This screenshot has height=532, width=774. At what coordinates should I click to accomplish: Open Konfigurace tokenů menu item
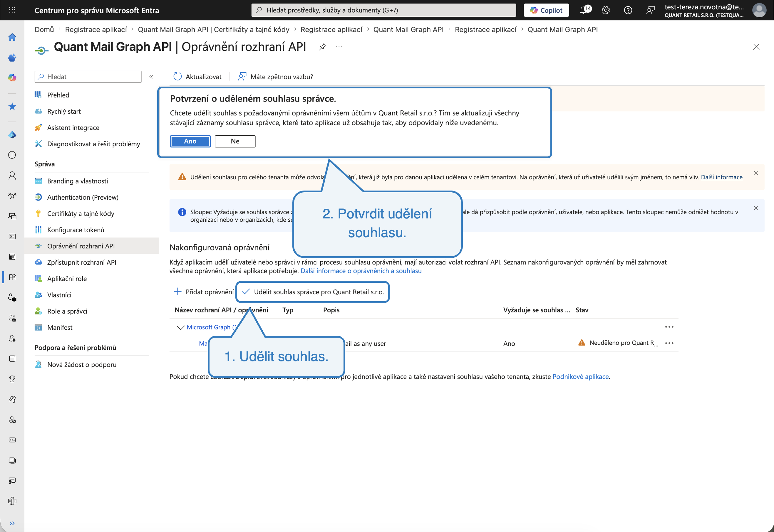76,230
